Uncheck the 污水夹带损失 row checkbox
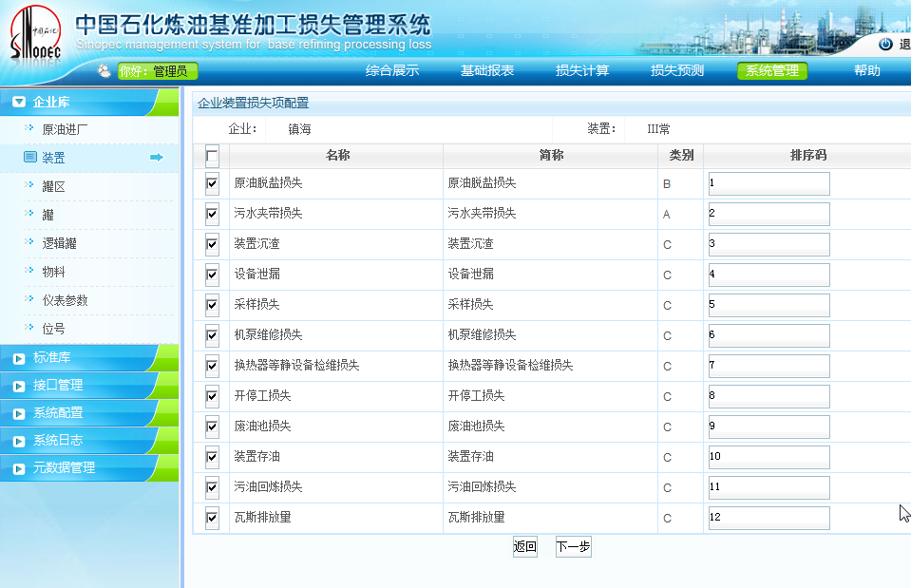Image resolution: width=911 pixels, height=588 pixels. pos(212,214)
